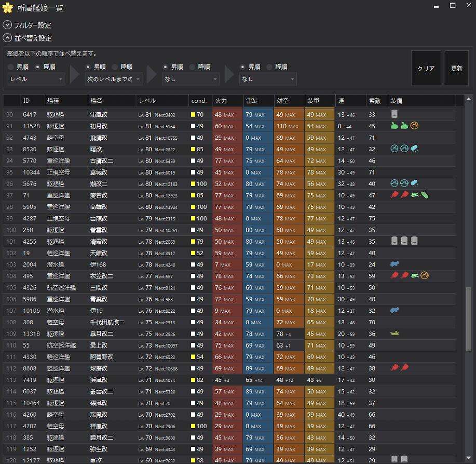Select 降順 for the third sort key
Viewport: 476px width, 464px height.
(x=200, y=67)
